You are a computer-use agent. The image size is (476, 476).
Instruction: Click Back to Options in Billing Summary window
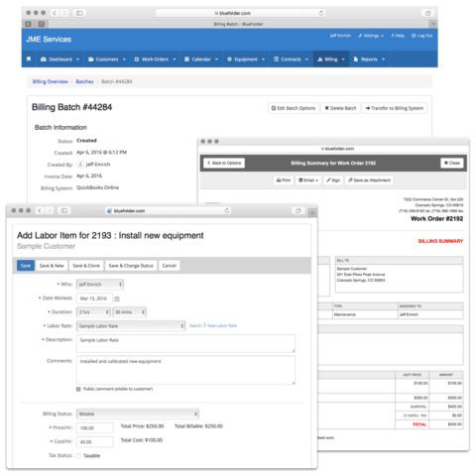pos(224,163)
